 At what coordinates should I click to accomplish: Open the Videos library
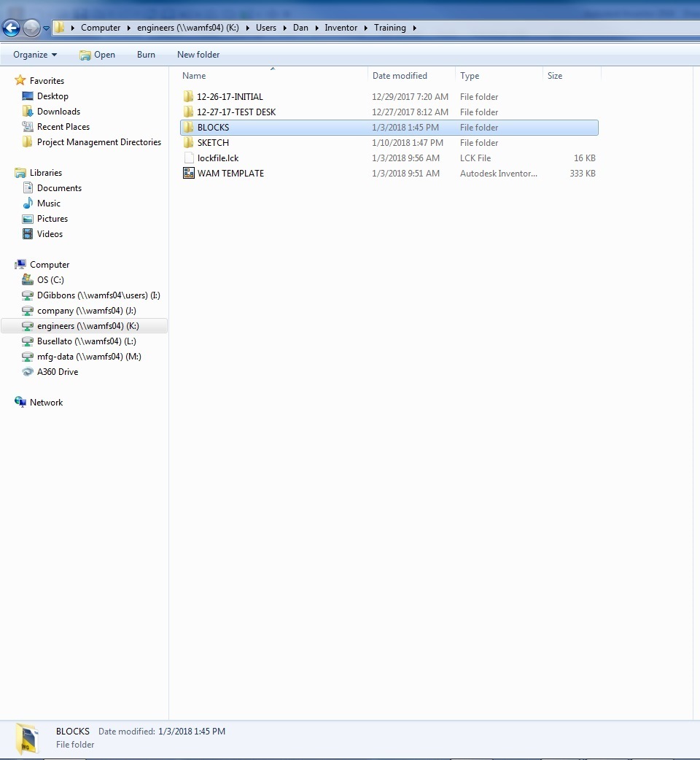pos(50,233)
